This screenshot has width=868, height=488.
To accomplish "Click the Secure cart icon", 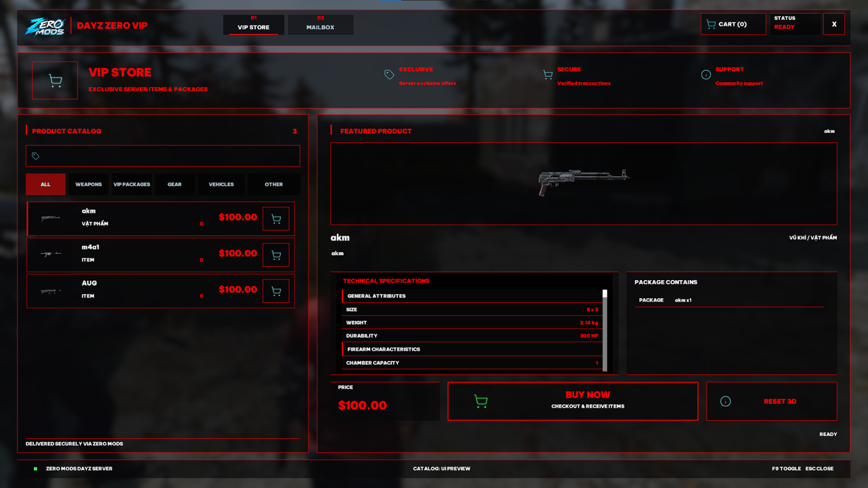I will (548, 75).
